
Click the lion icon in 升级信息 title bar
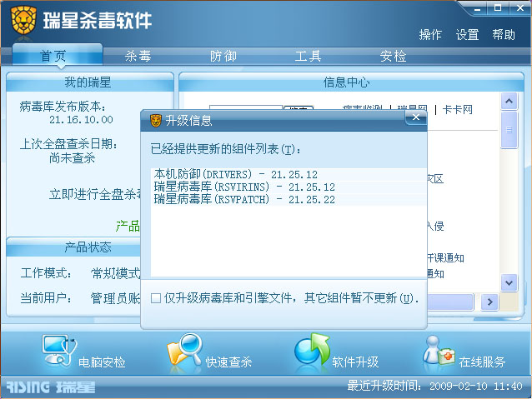click(156, 121)
